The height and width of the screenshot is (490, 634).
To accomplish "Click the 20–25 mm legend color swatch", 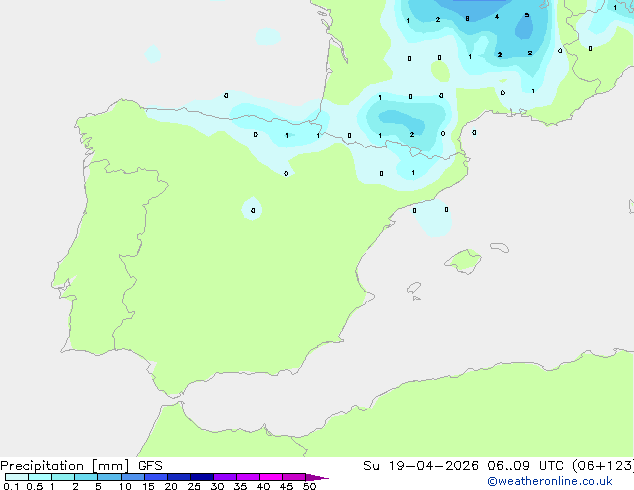I will tap(179, 477).
